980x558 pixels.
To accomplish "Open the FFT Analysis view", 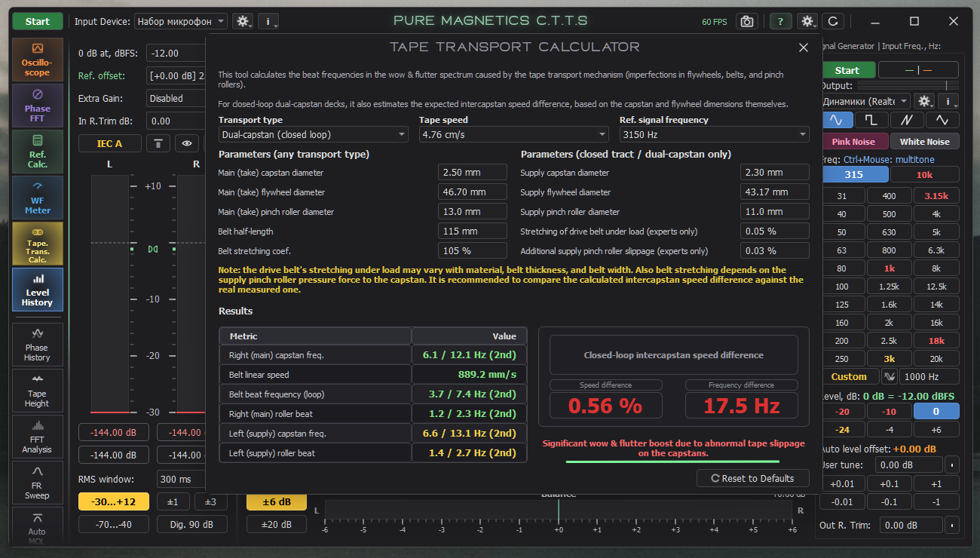I will pyautogui.click(x=37, y=436).
